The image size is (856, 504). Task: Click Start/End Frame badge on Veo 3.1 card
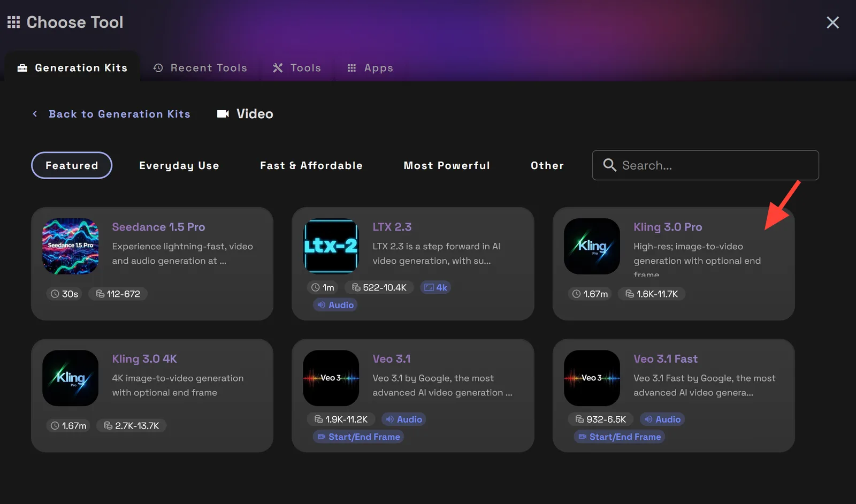pos(358,437)
